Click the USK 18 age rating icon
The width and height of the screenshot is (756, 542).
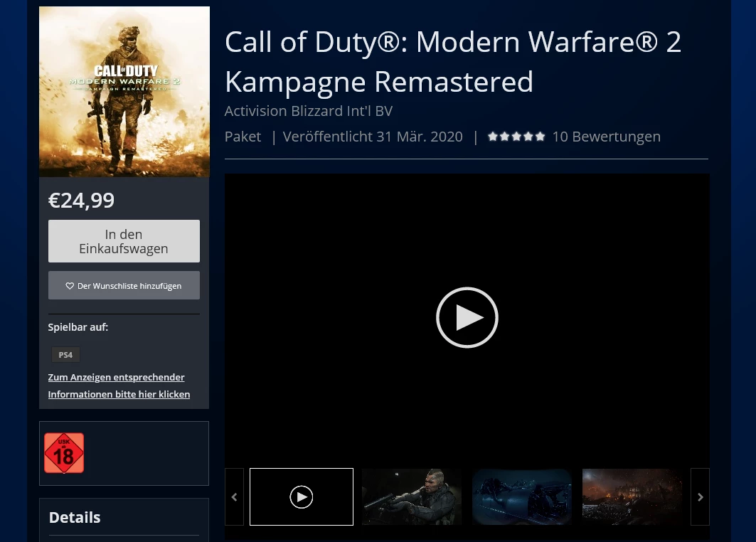pos(63,453)
